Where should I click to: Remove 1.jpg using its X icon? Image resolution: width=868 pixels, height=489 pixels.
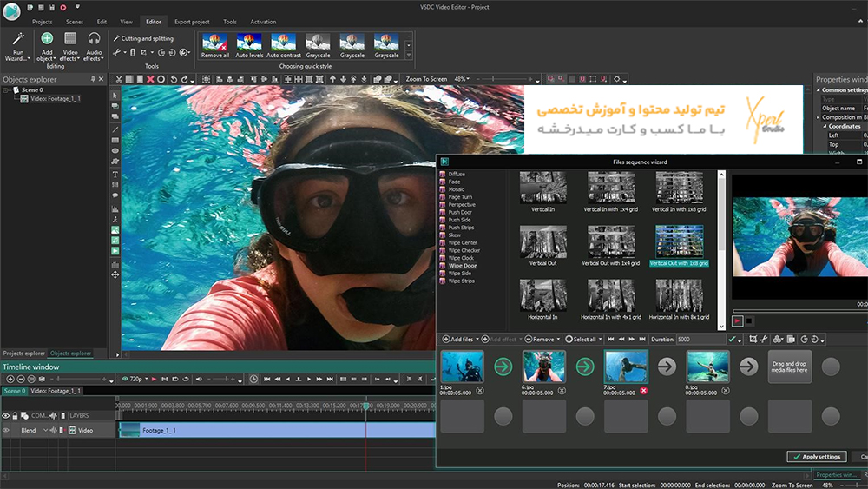coord(480,391)
